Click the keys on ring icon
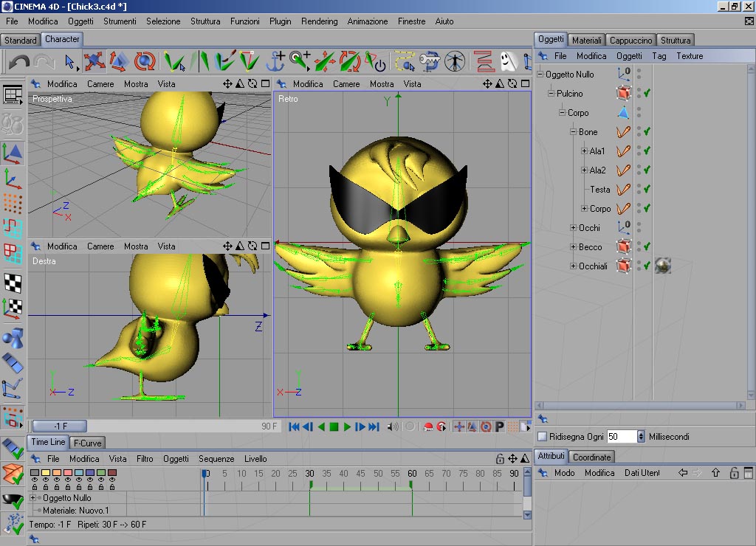Screen dimensions: 756x546 coord(429,61)
